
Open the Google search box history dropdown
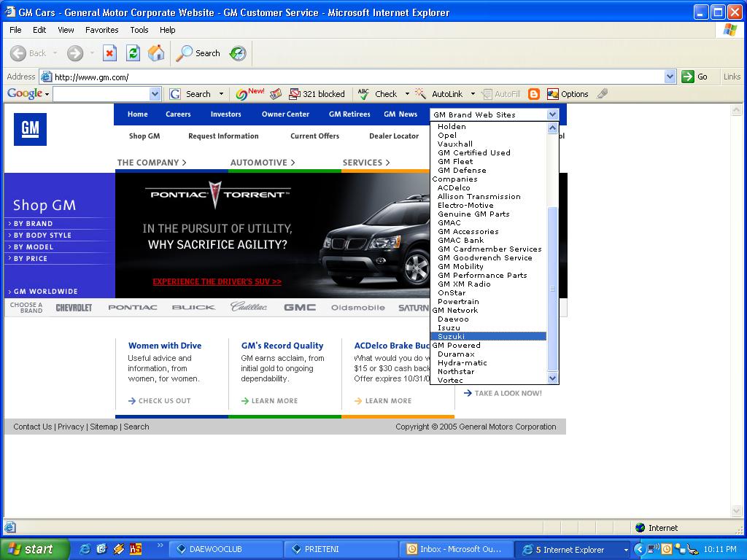point(155,94)
